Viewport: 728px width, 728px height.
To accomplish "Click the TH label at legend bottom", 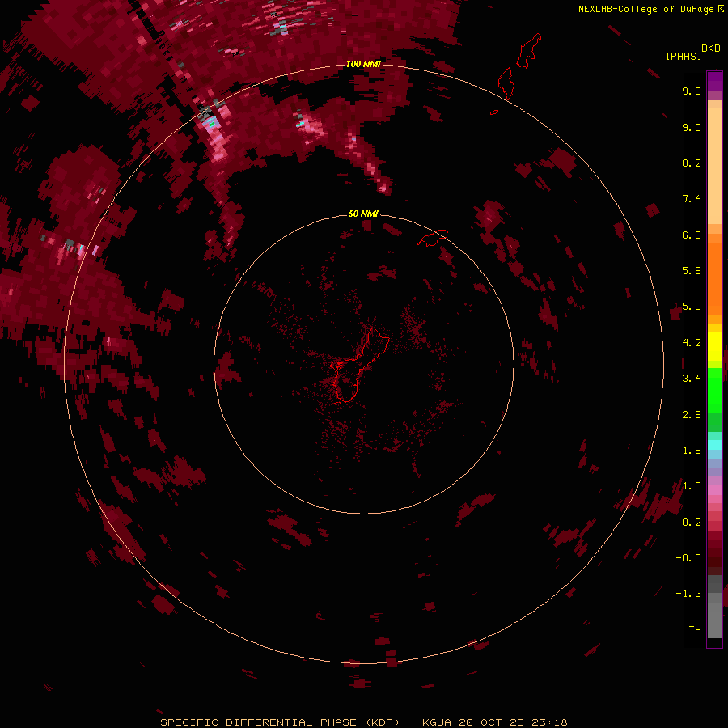I will pyautogui.click(x=695, y=630).
